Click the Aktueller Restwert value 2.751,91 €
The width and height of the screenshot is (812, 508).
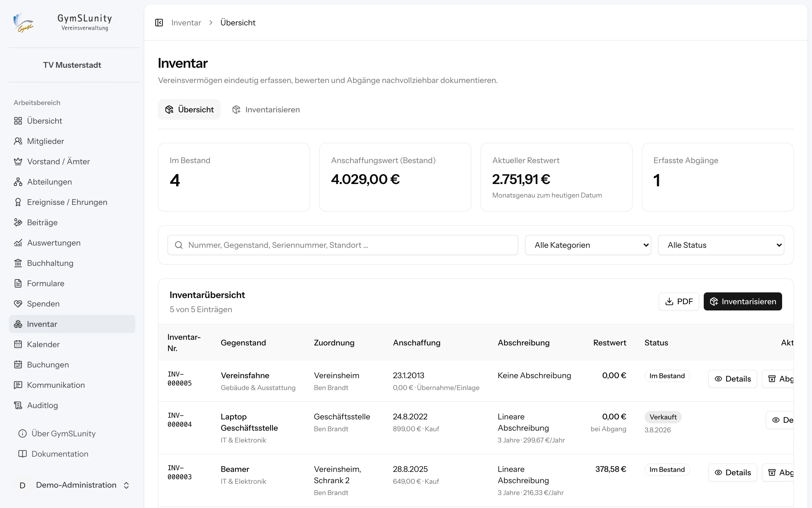521,179
